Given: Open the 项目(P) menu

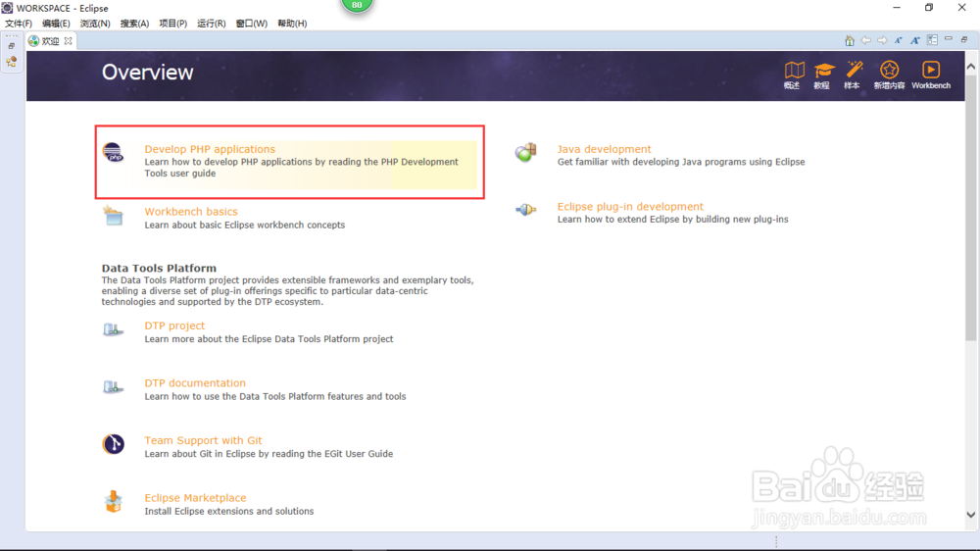Looking at the screenshot, I should [x=173, y=24].
